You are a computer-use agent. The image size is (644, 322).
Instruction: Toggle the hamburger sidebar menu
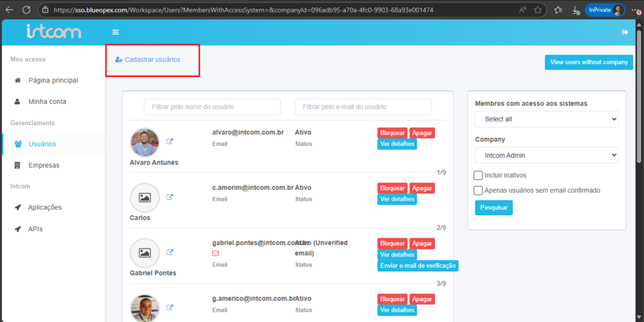[x=116, y=32]
